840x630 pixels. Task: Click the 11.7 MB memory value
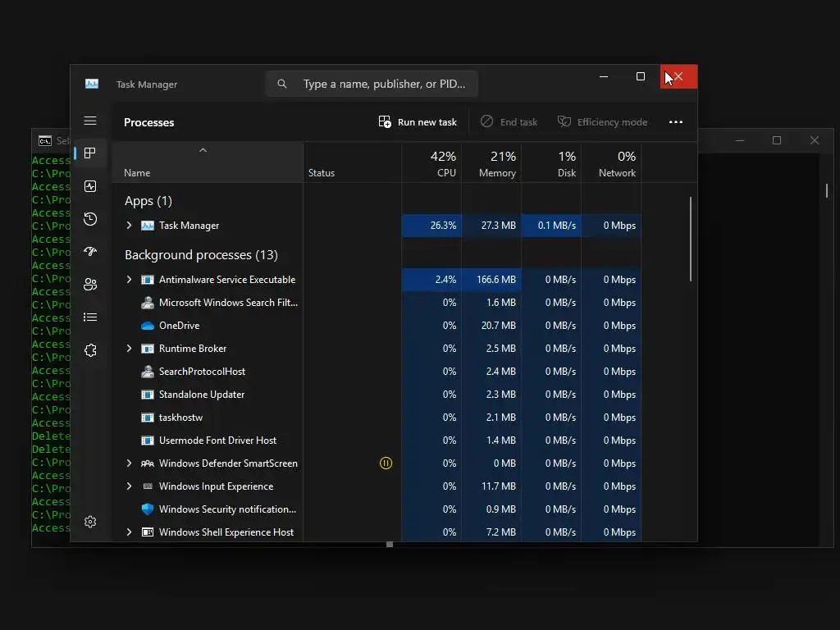498,486
